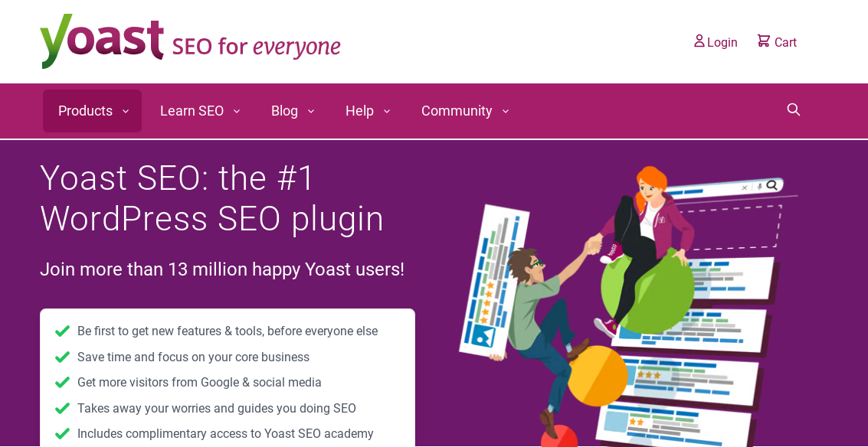Click the checkmark beside 'Get more visitors'
This screenshot has width=868, height=447.
tap(63, 382)
